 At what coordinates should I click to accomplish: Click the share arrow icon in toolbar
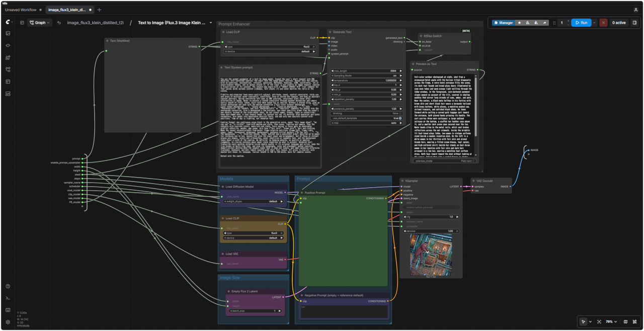(544, 23)
